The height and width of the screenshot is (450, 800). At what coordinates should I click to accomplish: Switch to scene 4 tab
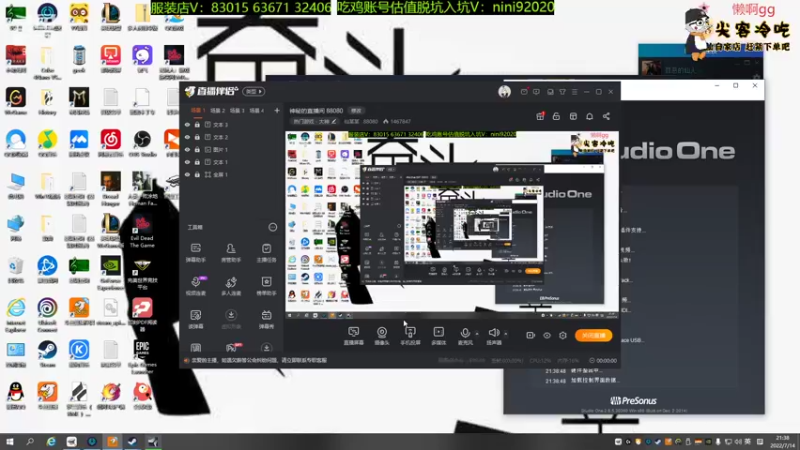coord(257,110)
